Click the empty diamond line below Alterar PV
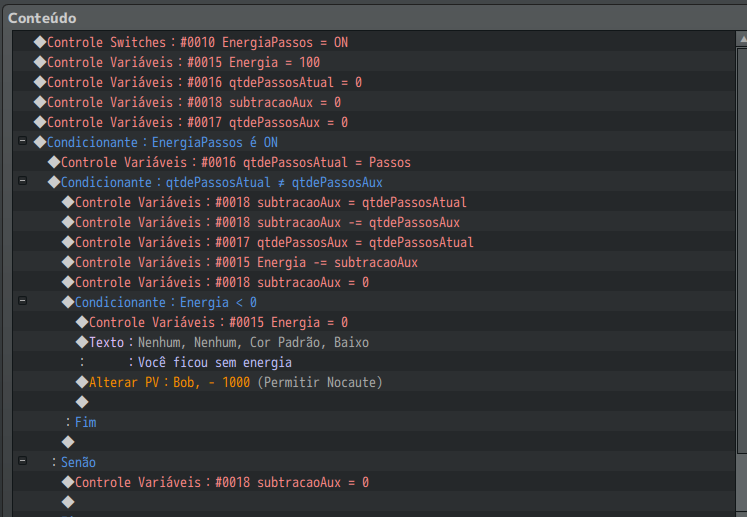Screen dimensions: 747x517 [x=82, y=402]
